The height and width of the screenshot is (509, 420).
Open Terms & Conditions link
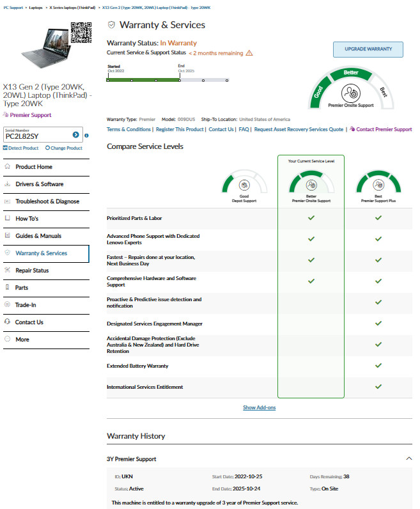click(x=128, y=129)
